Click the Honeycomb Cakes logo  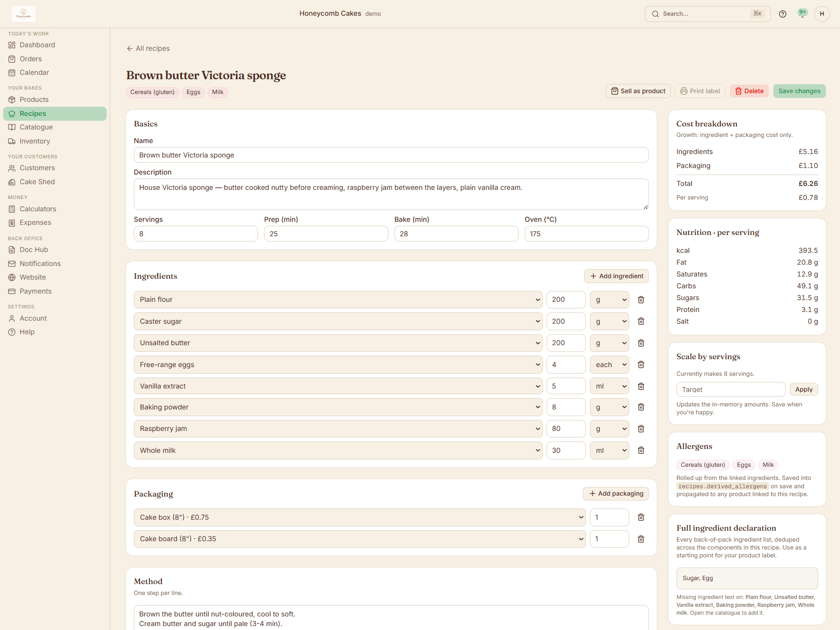tap(24, 14)
